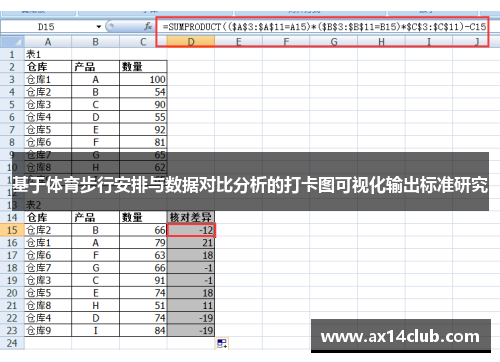The image size is (500, 362).
Task: Select column A header
Action: 48,42
